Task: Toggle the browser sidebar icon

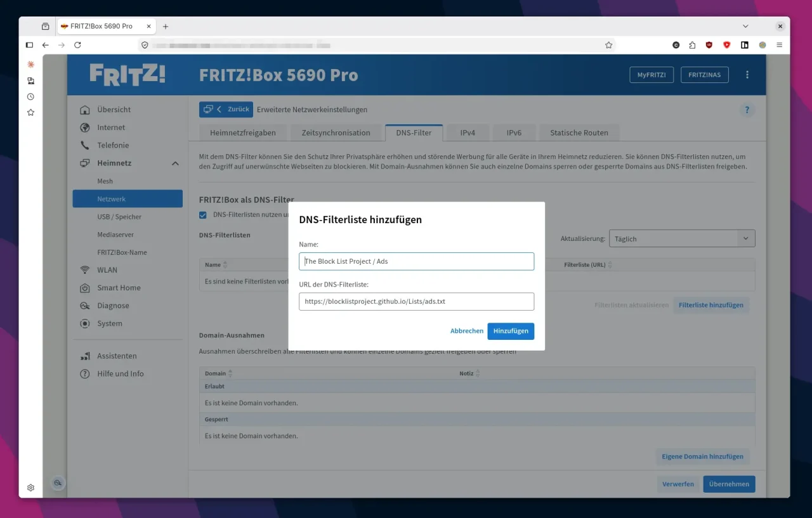Action: pyautogui.click(x=29, y=45)
